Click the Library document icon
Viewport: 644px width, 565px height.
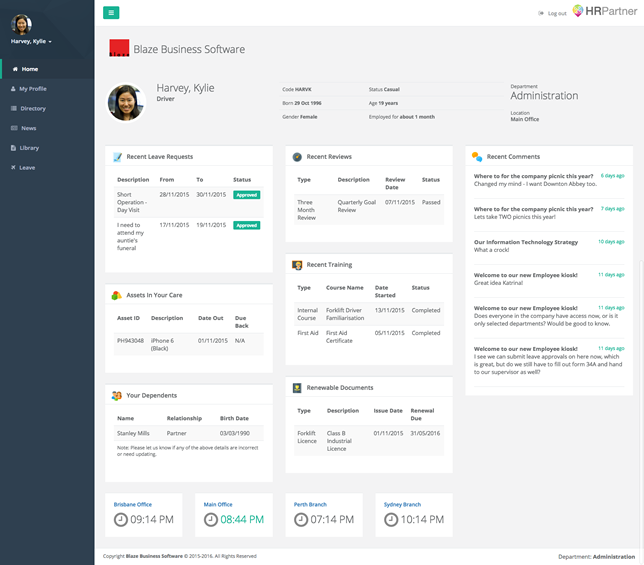coord(13,148)
